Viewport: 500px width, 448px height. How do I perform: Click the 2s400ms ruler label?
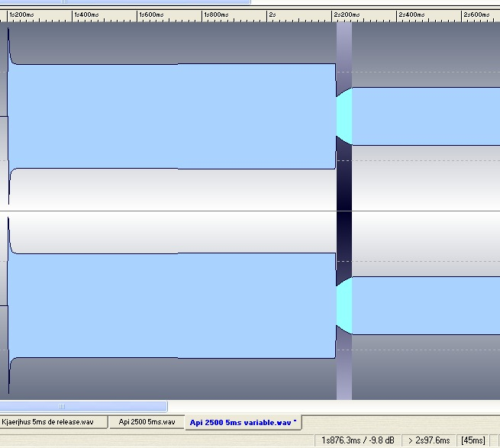412,15
